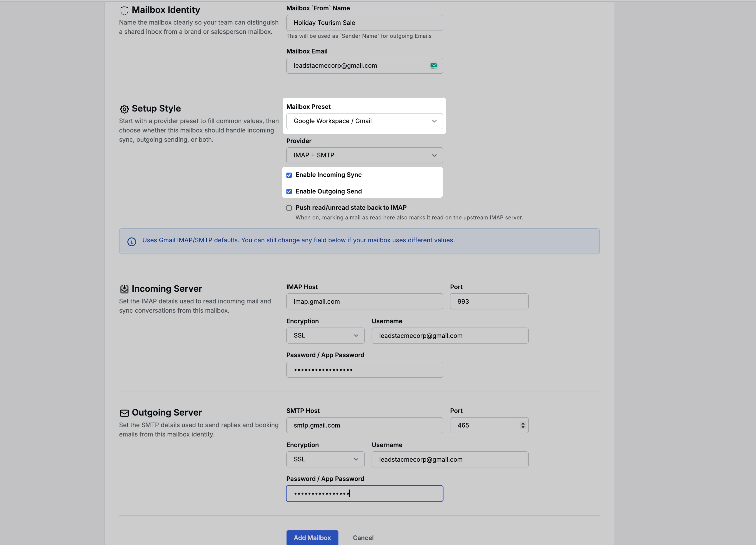Image resolution: width=756 pixels, height=545 pixels.
Task: Click the inbox icon beside Incoming Server
Action: click(x=124, y=289)
